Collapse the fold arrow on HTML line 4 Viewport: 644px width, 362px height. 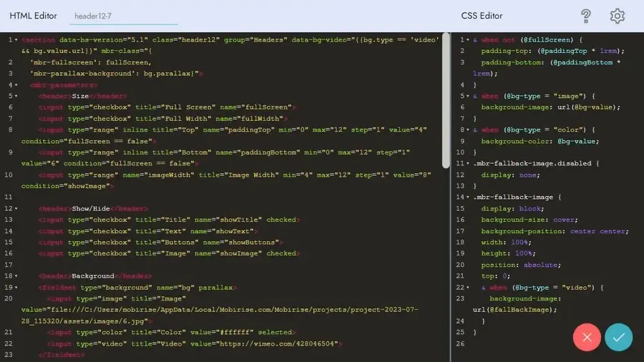click(16, 85)
